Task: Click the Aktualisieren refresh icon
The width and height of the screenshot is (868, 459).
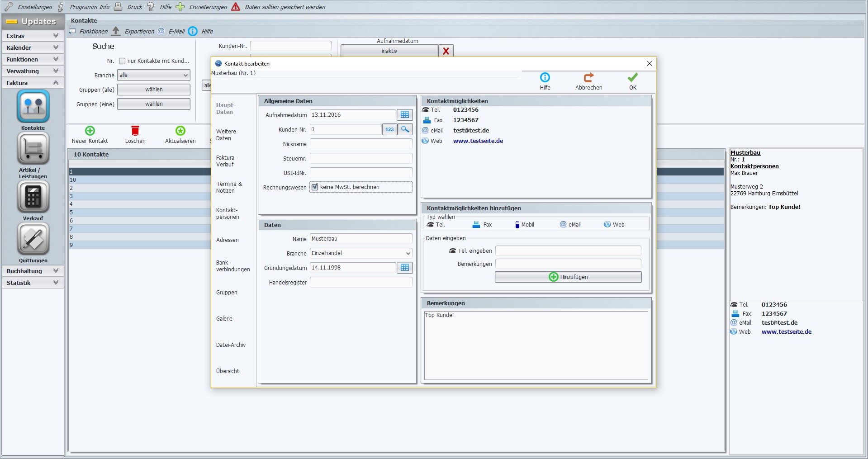Action: pyautogui.click(x=180, y=131)
